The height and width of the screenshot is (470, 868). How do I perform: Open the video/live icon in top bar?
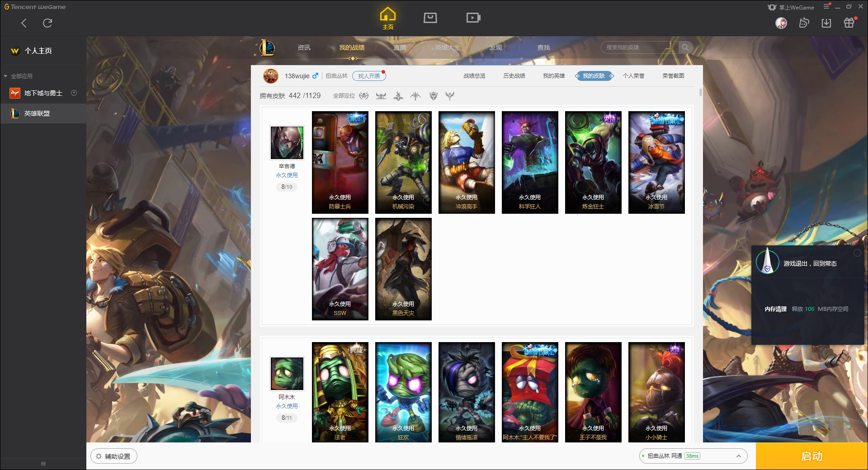click(x=473, y=18)
